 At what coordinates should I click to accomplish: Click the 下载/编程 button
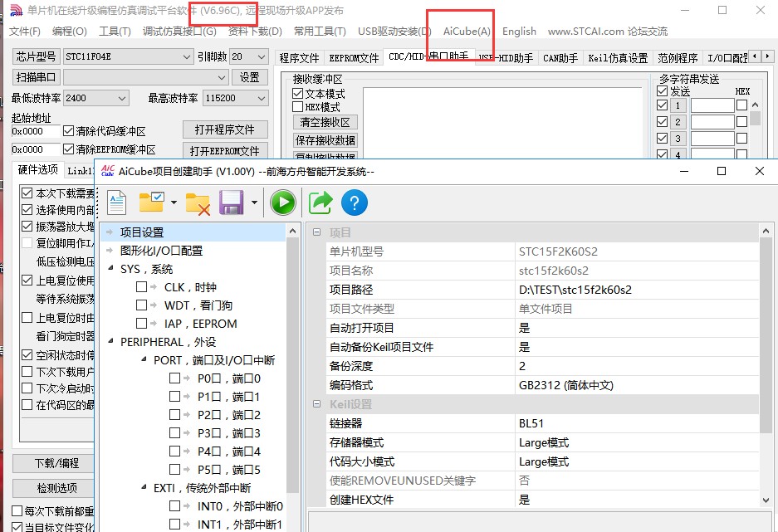click(57, 463)
